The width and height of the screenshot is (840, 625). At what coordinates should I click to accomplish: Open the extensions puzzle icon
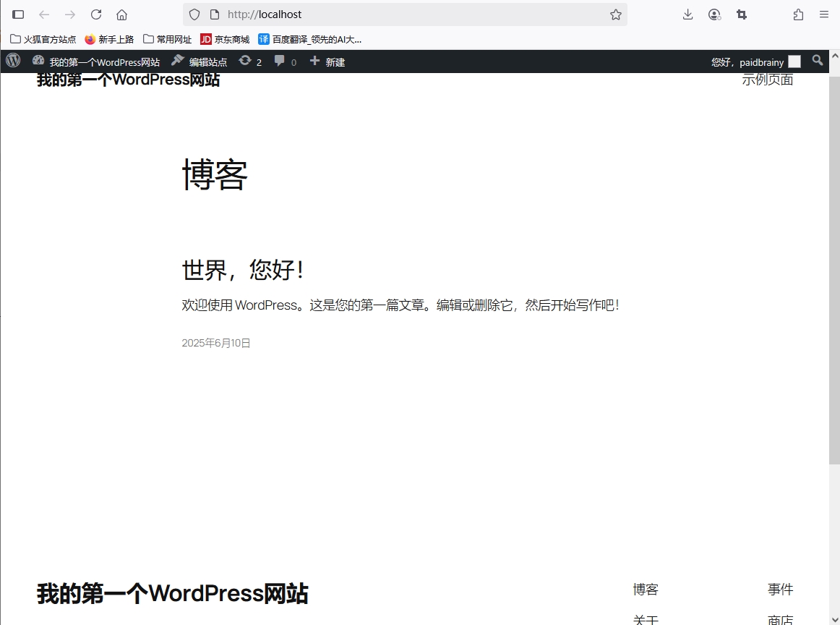[798, 14]
